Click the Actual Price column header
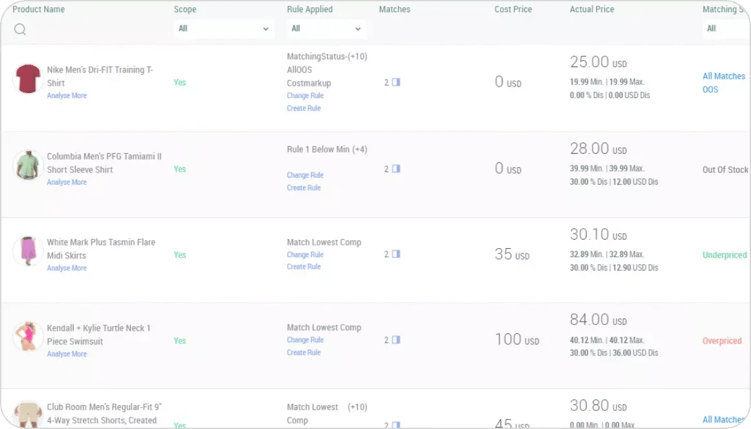Viewport: 751px width, 429px height. (592, 9)
